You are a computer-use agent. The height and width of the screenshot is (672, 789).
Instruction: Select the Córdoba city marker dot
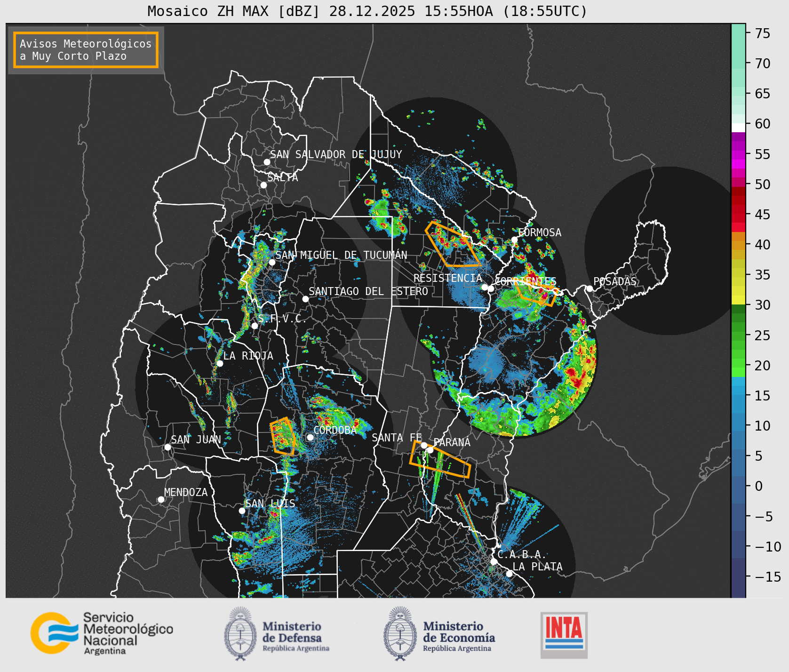tap(310, 437)
